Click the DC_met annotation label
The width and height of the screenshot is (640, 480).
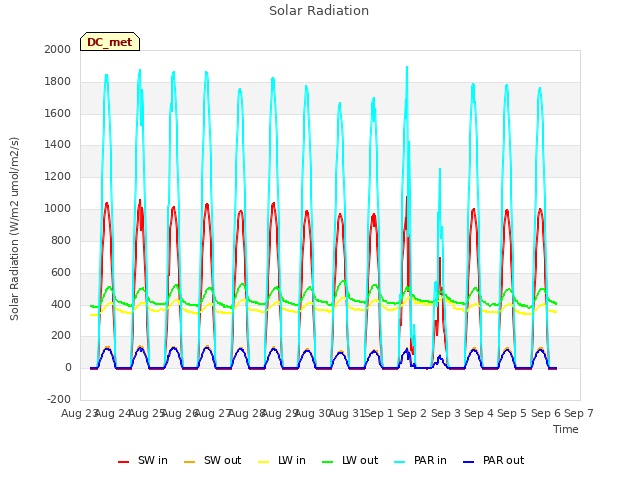(x=110, y=42)
